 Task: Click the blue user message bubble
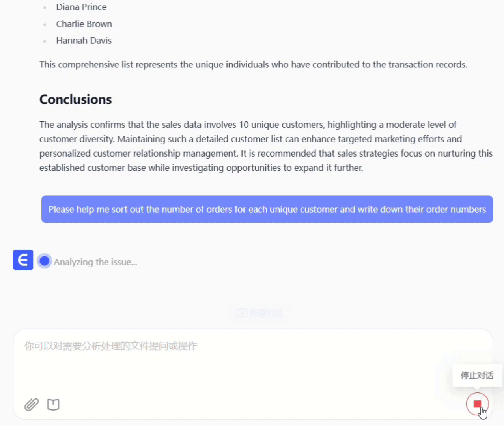[x=267, y=209]
